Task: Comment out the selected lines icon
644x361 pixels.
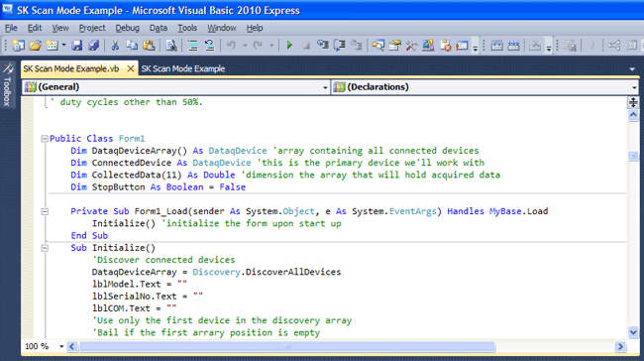Action: coord(192,46)
